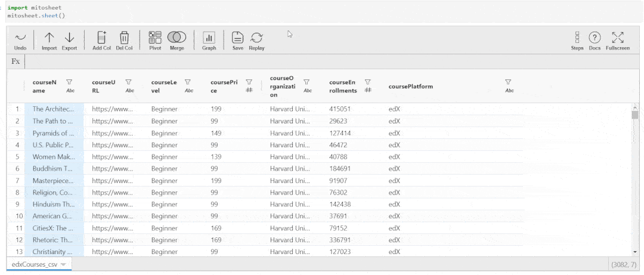644x275 pixels.
Task: Open filter for courseName column
Action: [69, 82]
